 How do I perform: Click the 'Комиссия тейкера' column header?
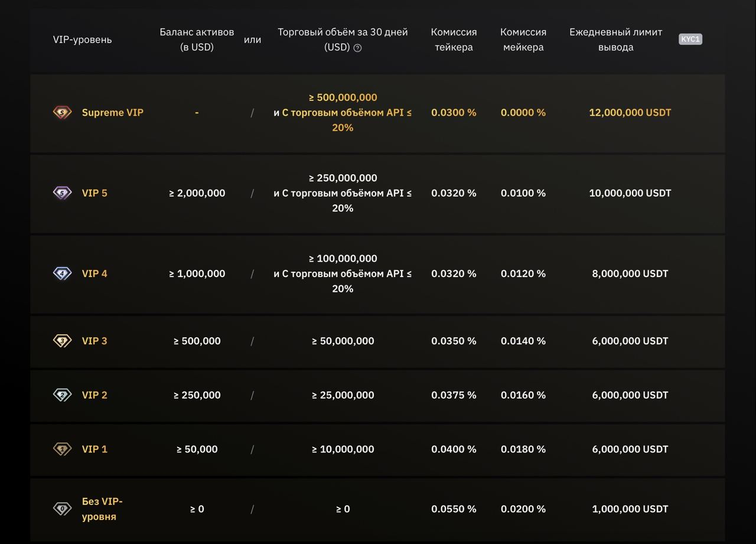point(454,40)
